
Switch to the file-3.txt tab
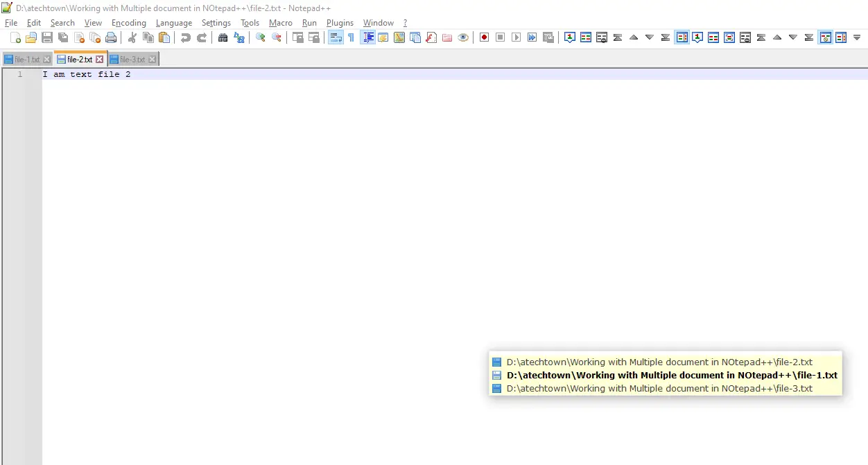132,60
